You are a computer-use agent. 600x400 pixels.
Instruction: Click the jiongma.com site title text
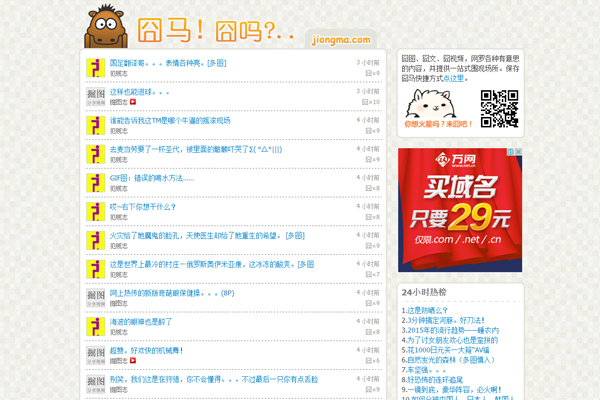[342, 38]
